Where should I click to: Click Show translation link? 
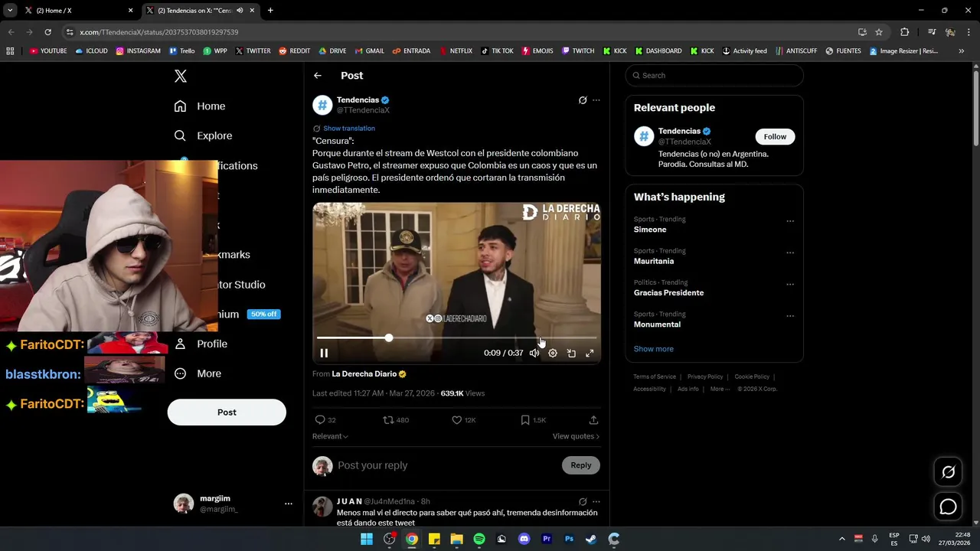(349, 129)
